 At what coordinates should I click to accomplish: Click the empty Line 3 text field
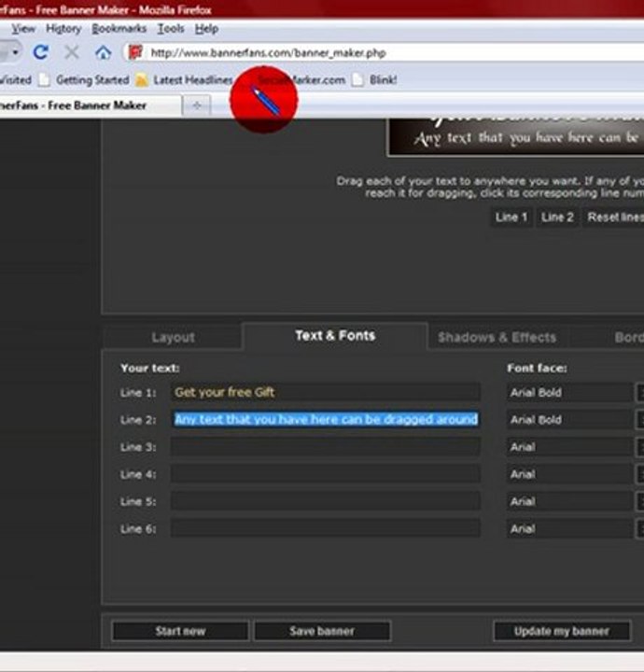coord(326,447)
